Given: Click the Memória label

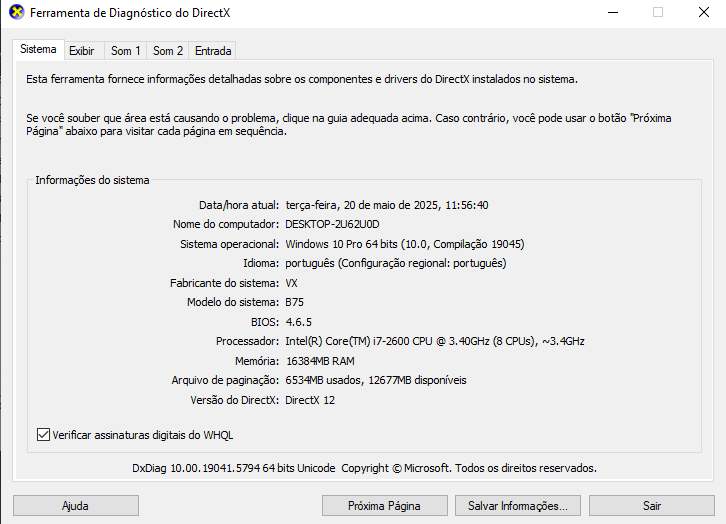Looking at the screenshot, I should 257,361.
